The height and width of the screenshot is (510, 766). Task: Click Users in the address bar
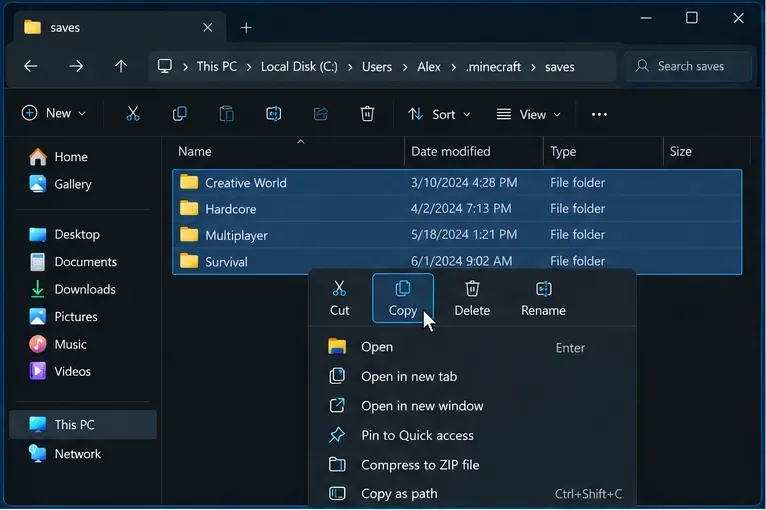(377, 66)
